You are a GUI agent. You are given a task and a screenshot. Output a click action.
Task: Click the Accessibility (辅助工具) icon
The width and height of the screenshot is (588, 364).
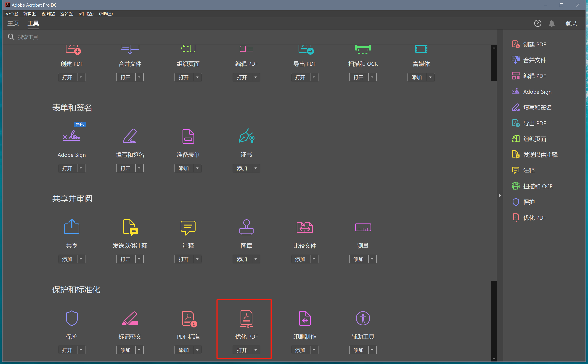(363, 318)
